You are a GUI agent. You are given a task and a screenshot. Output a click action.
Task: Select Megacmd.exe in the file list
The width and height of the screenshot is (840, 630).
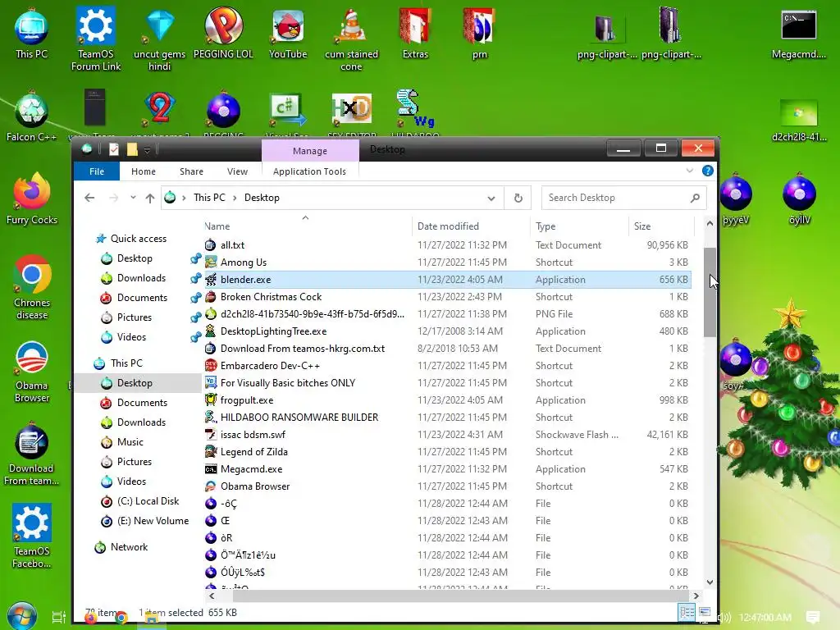[x=447, y=469]
